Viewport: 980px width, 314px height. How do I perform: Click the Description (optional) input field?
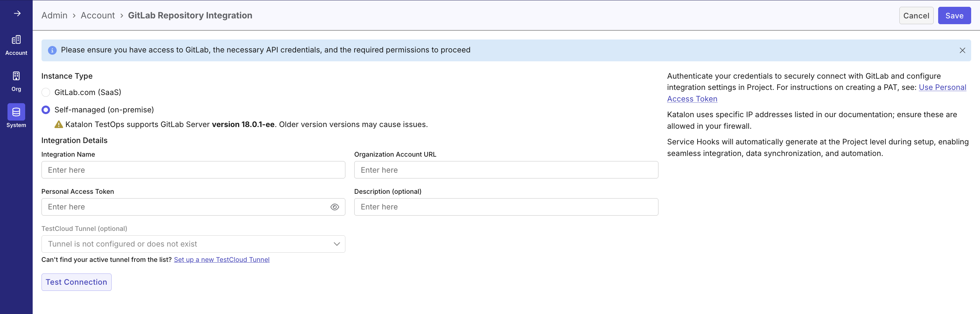[506, 207]
